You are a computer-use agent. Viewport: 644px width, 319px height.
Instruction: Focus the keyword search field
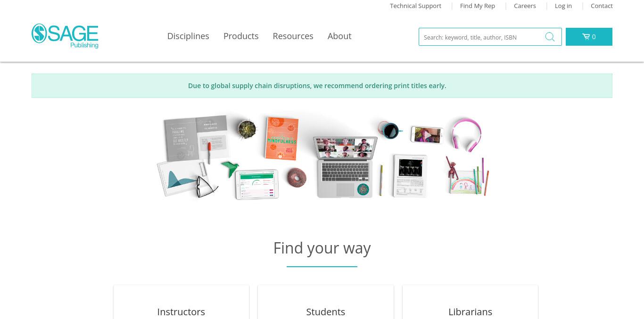coord(481,37)
